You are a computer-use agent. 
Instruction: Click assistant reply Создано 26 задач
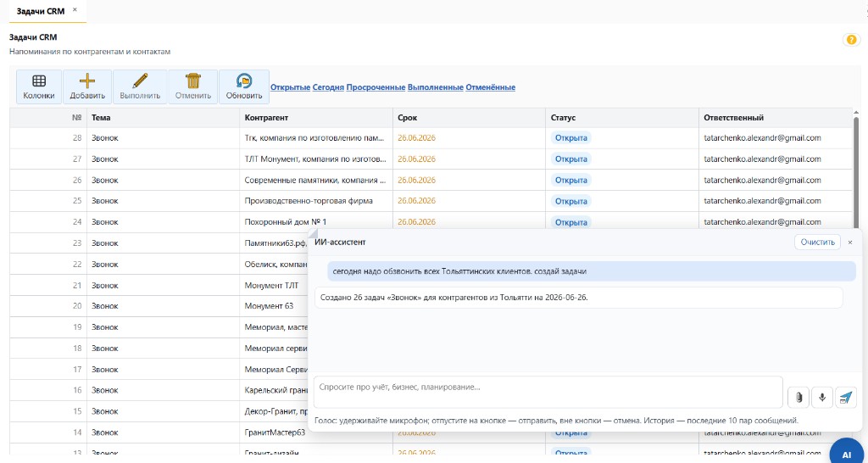point(578,298)
